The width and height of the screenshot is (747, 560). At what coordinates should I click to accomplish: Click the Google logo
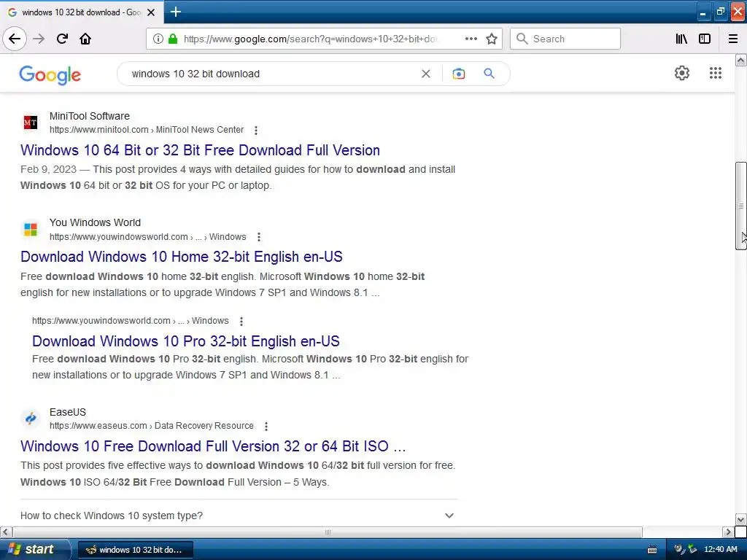click(50, 75)
